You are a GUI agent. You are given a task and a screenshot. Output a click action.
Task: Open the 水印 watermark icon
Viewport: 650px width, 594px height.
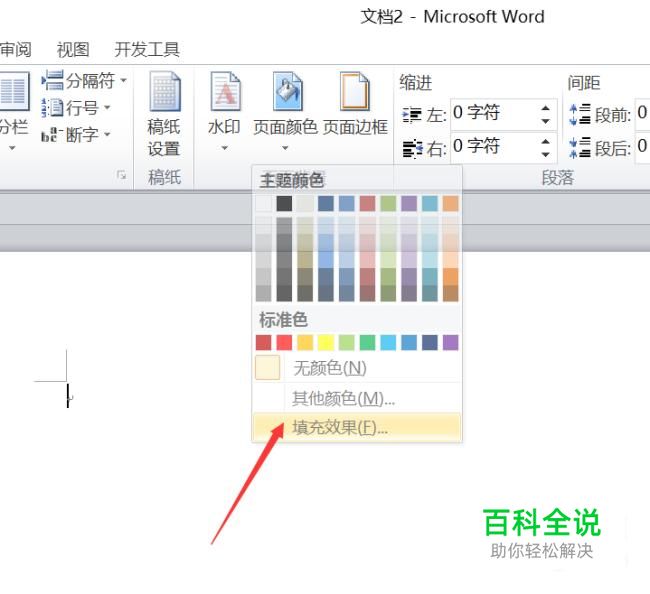pyautogui.click(x=226, y=91)
